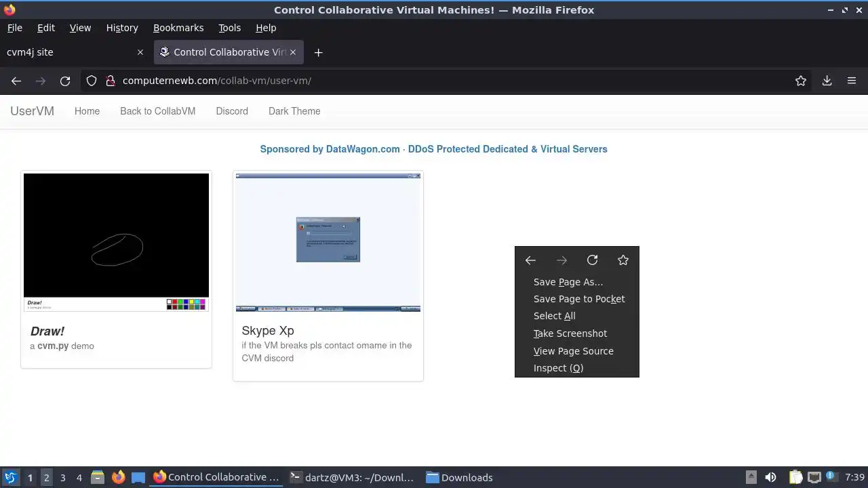
Task: Open the clipboard tray icon
Action: [795, 477]
